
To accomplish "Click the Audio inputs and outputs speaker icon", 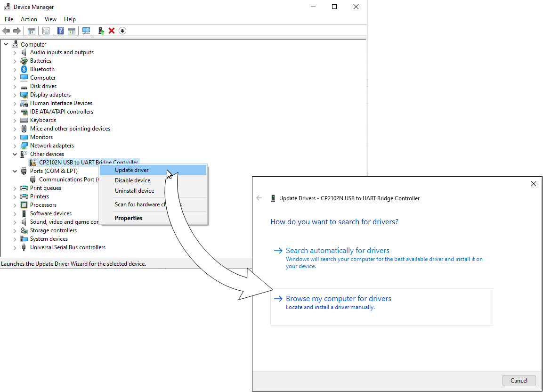I will pos(24,52).
